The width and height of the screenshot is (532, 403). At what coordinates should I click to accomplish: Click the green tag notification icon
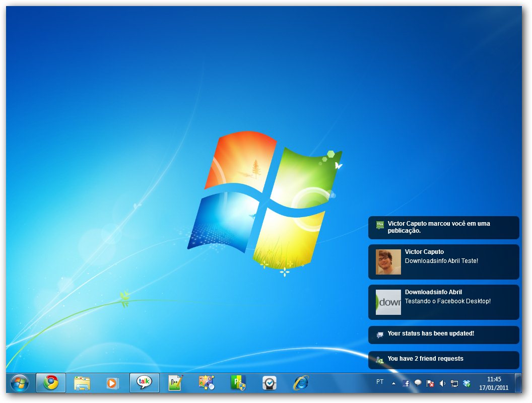[x=380, y=225]
